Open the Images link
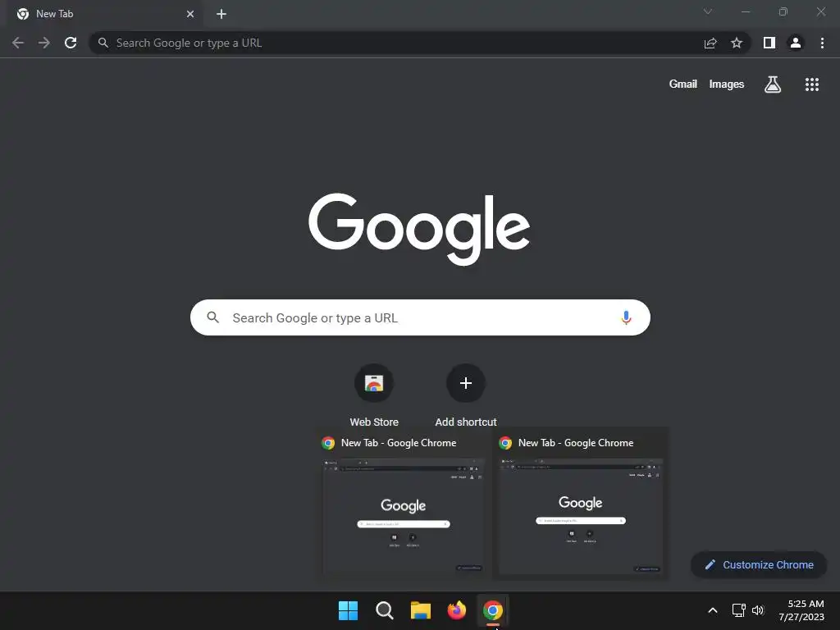 (x=727, y=84)
